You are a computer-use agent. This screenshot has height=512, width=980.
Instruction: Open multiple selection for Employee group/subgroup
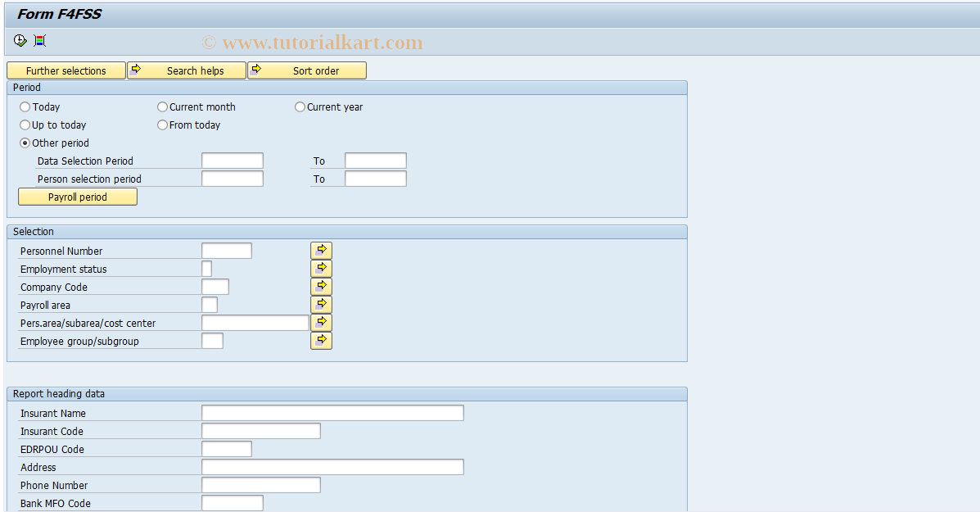[321, 341]
